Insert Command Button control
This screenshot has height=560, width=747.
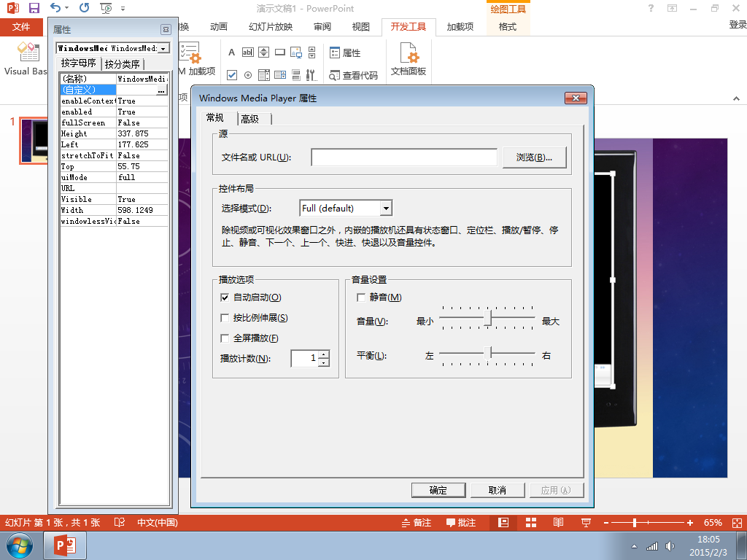click(x=280, y=52)
